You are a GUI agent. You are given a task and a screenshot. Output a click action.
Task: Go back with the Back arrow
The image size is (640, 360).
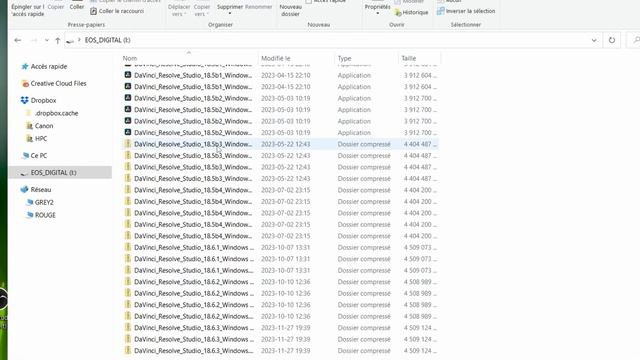[18, 40]
